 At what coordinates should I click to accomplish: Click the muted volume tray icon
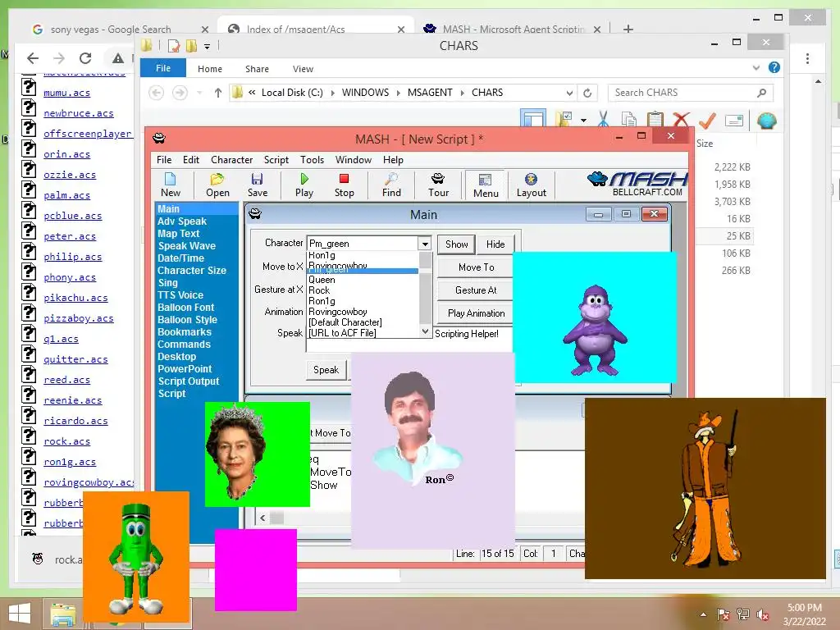click(x=763, y=614)
